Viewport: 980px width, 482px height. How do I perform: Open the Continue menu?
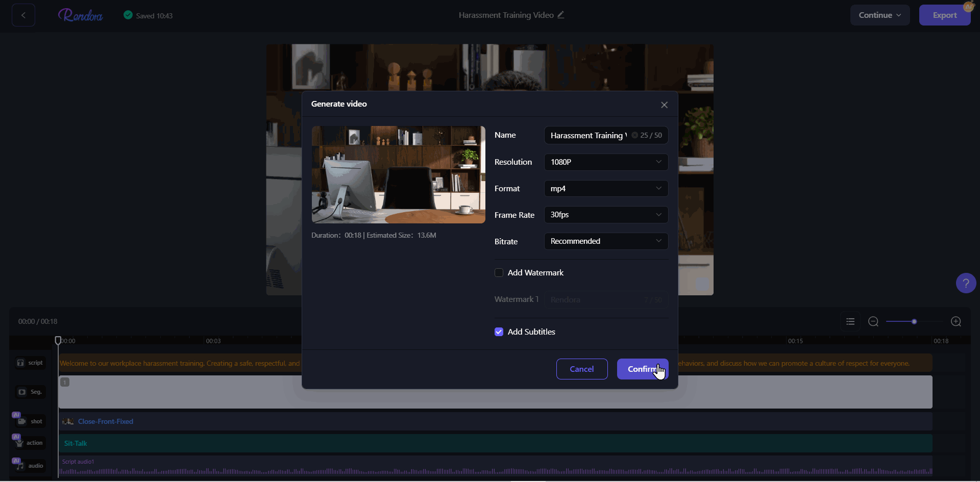pyautogui.click(x=879, y=15)
